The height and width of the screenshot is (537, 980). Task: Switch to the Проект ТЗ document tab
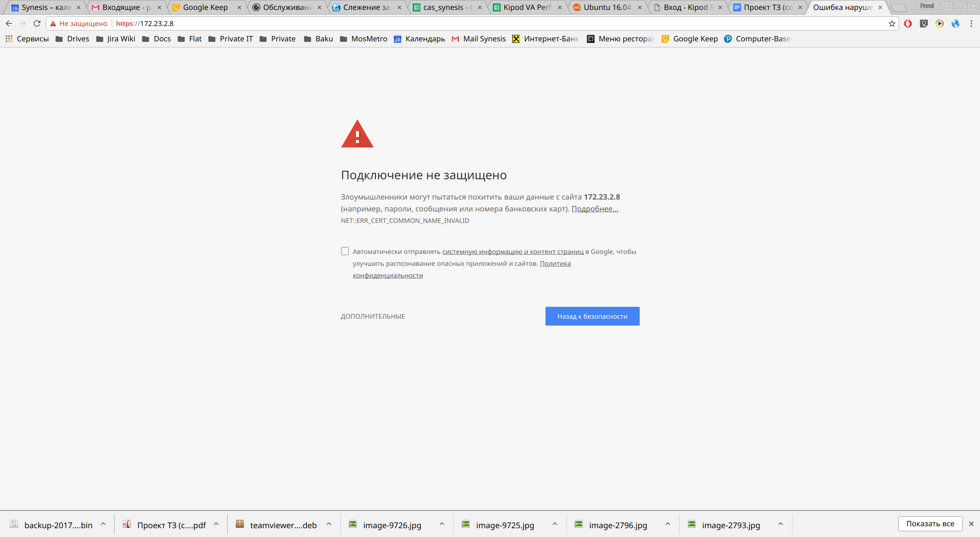(x=768, y=7)
